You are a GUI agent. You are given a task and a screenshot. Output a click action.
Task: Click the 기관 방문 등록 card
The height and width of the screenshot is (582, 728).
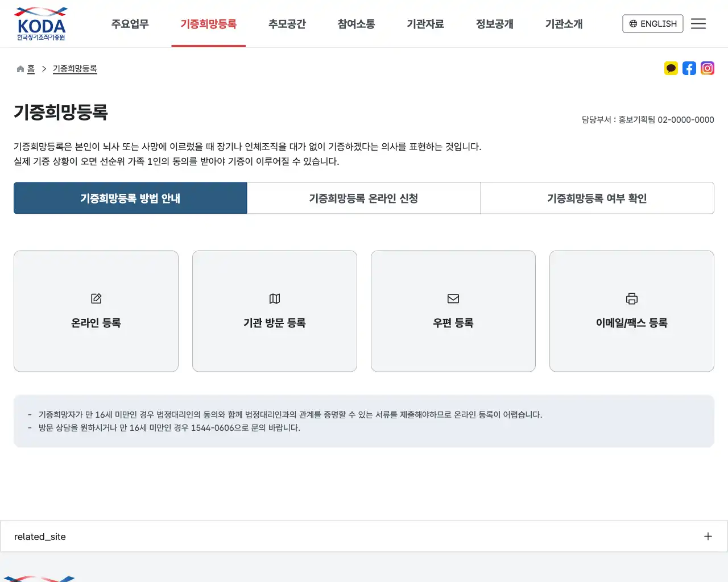(x=275, y=311)
